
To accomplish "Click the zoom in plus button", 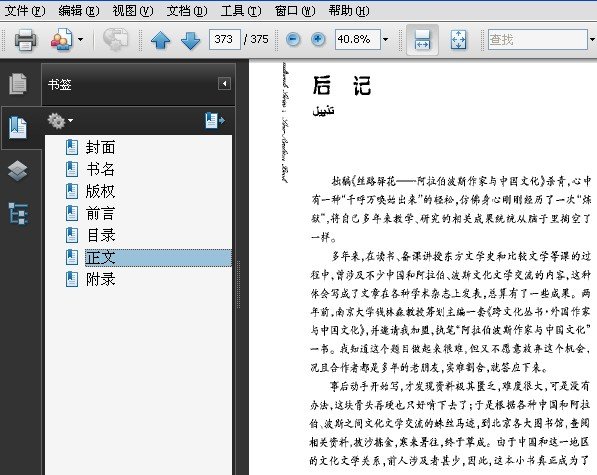I will (318, 39).
